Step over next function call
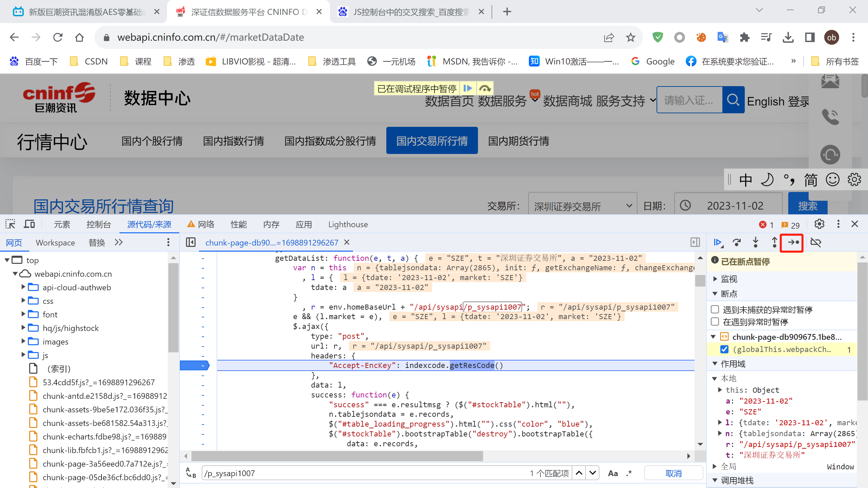The height and width of the screenshot is (488, 868). (737, 242)
